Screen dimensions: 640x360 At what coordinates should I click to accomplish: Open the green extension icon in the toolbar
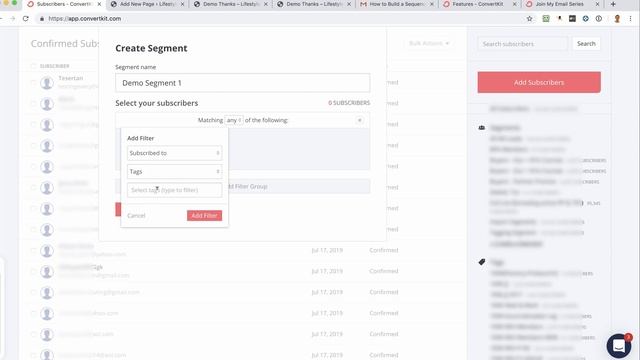[x=546, y=19]
